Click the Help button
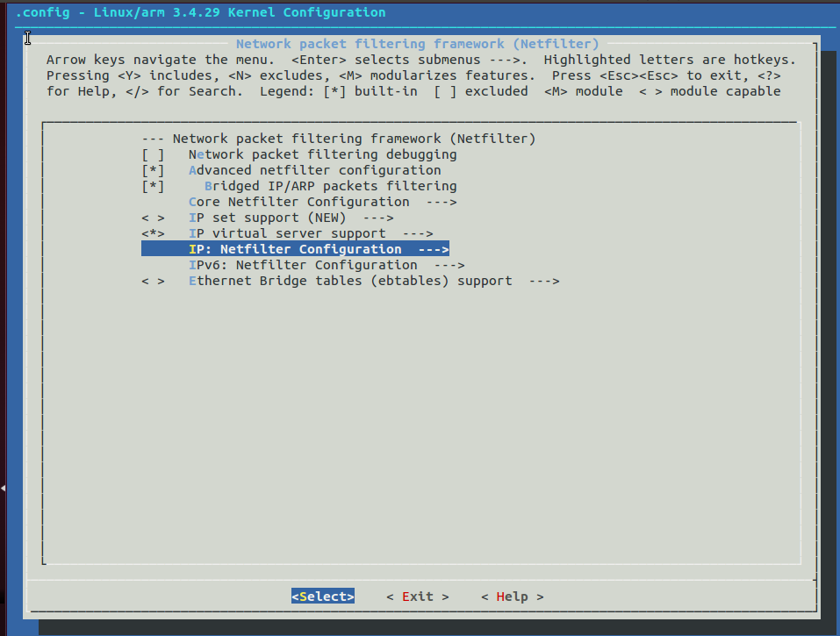Viewport: 840px width, 636px height. [x=512, y=597]
